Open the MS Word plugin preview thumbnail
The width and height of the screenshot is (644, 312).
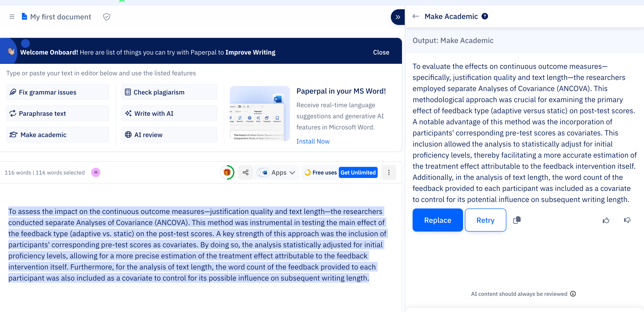pos(260,113)
